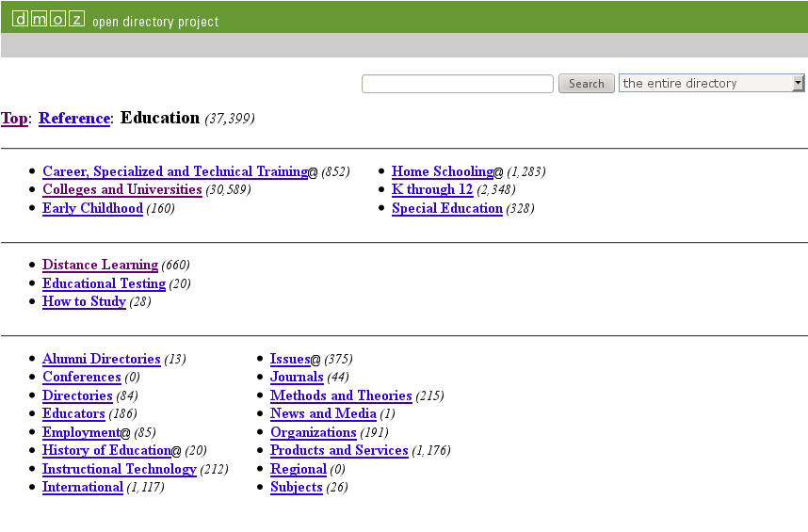The image size is (808, 532).
Task: Navigate to the Reference breadcrumb link
Action: 74,119
